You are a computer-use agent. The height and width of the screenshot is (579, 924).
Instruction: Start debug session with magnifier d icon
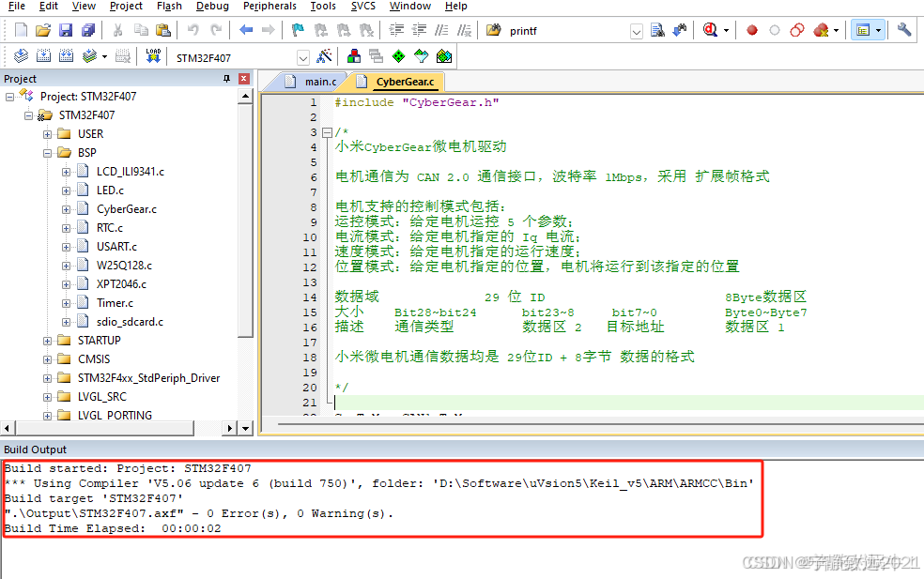[x=710, y=30]
